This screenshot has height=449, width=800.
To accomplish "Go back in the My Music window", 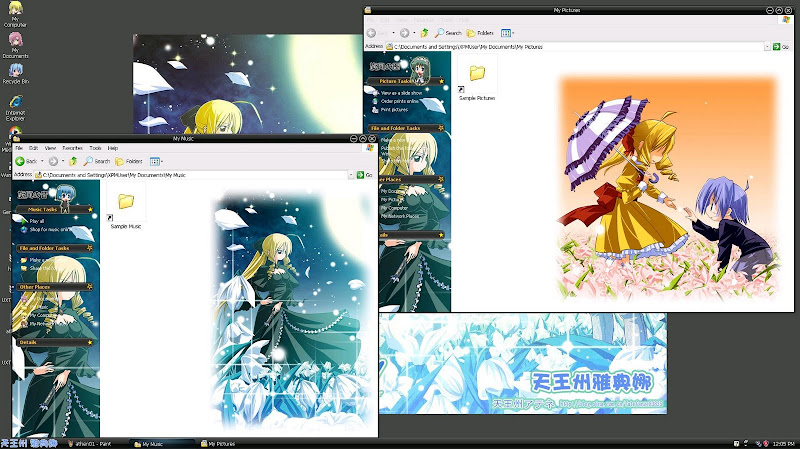I will pyautogui.click(x=26, y=161).
